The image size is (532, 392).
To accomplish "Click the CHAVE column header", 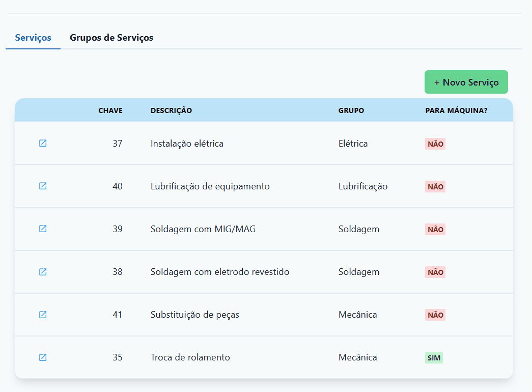I will [110, 110].
